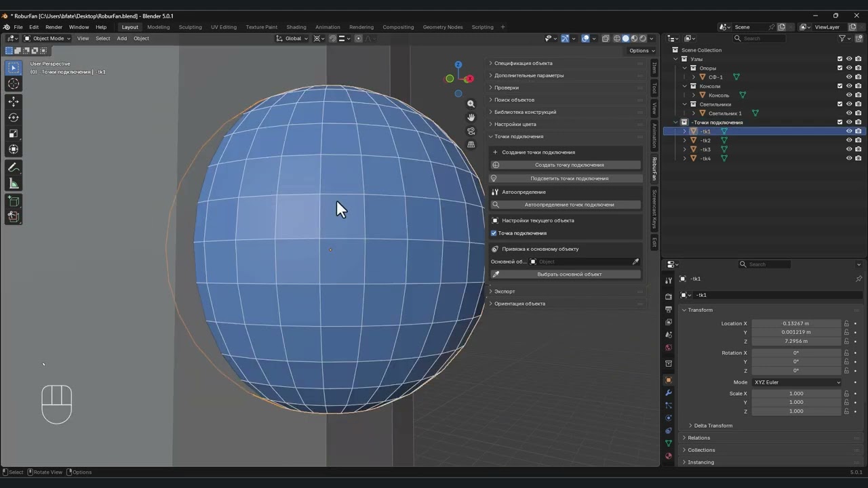Activate the Measure tool icon

[x=14, y=184]
